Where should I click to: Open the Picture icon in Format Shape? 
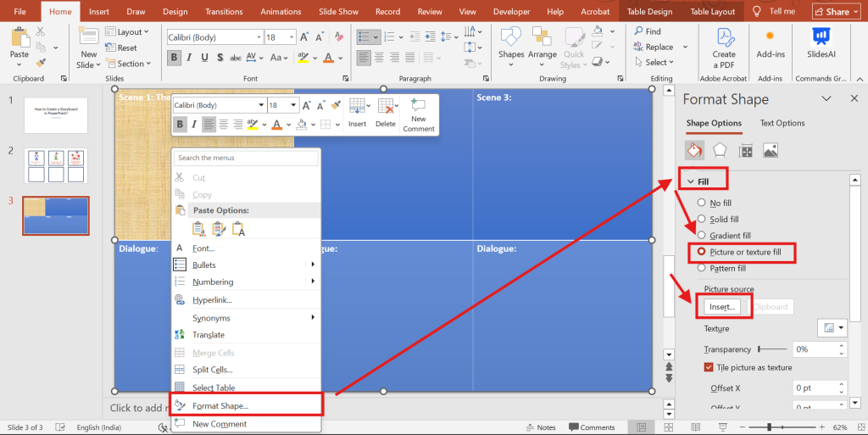coord(771,150)
